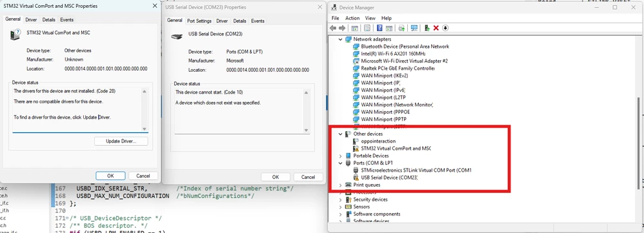Click the Show/Hide Console Tree toolbar icon
The height and width of the screenshot is (233, 644).
(354, 28)
